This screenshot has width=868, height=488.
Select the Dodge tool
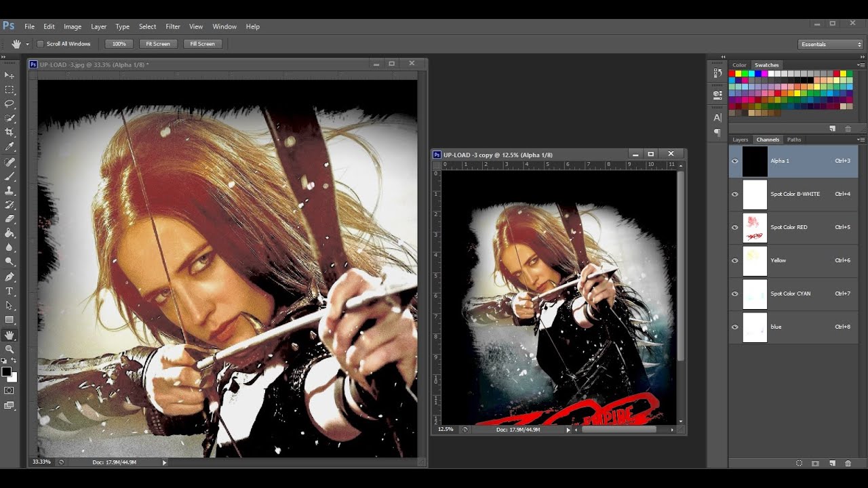point(9,262)
